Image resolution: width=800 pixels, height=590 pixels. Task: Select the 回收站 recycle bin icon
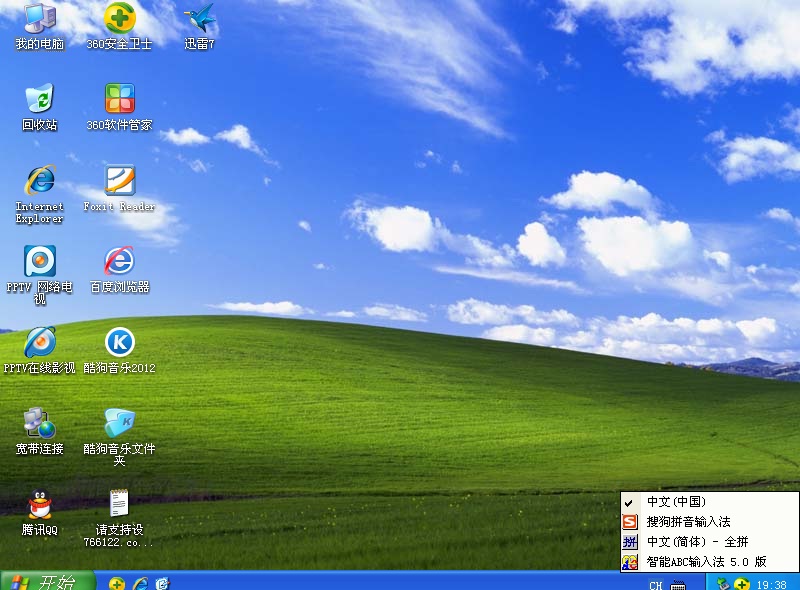40,99
